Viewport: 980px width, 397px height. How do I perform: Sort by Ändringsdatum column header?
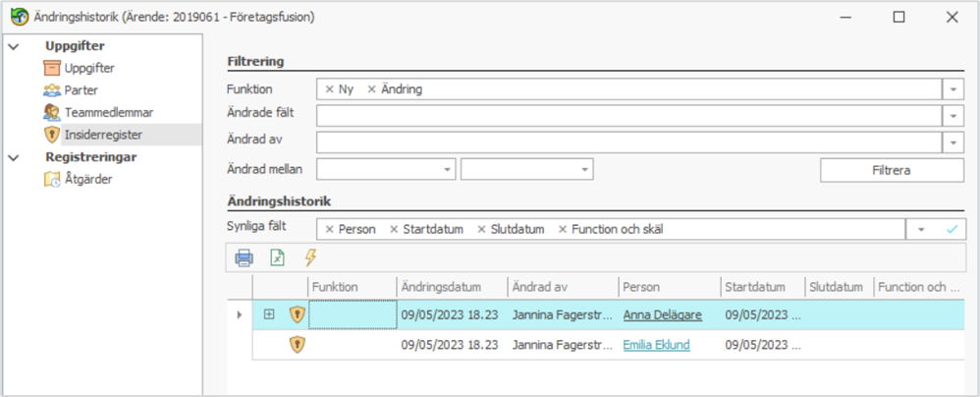442,287
